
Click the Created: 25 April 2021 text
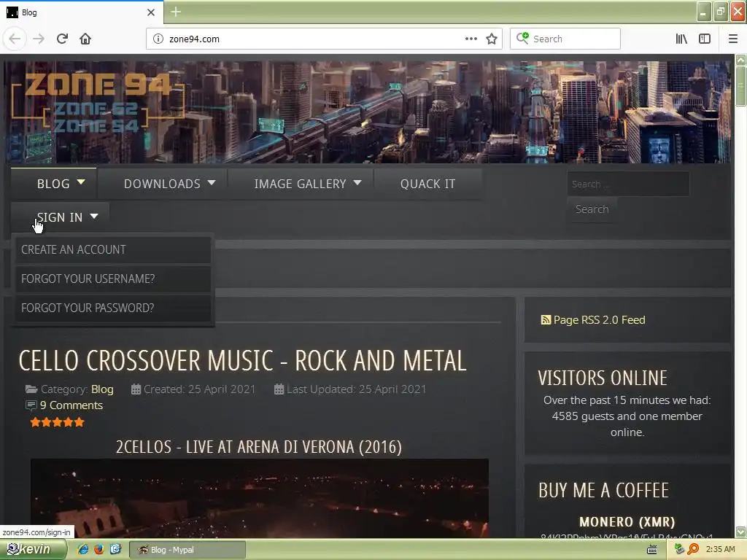coord(199,389)
